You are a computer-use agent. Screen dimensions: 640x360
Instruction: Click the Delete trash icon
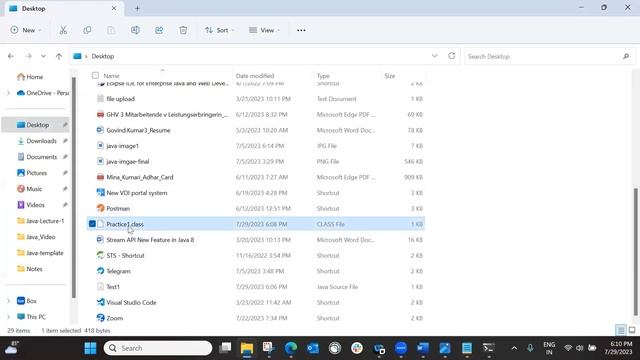(183, 30)
